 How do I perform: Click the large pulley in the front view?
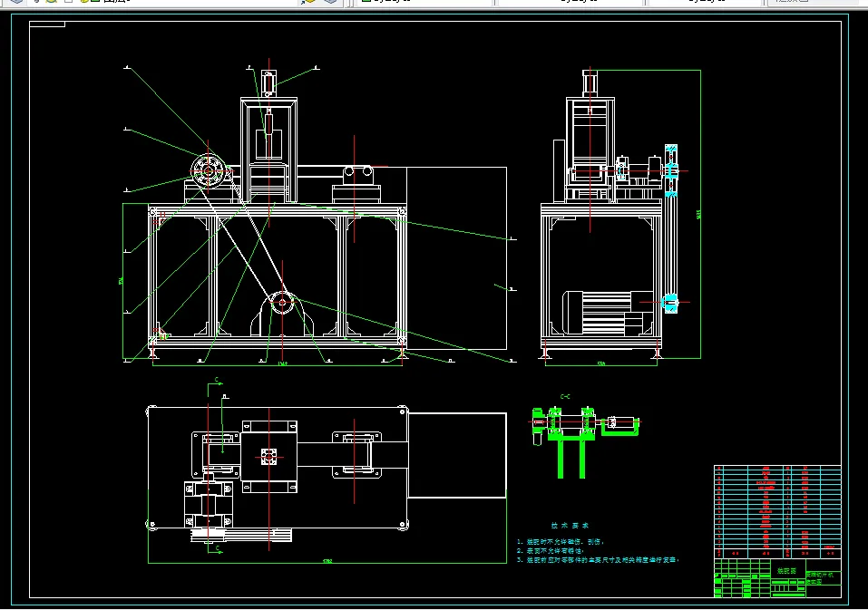pos(208,171)
